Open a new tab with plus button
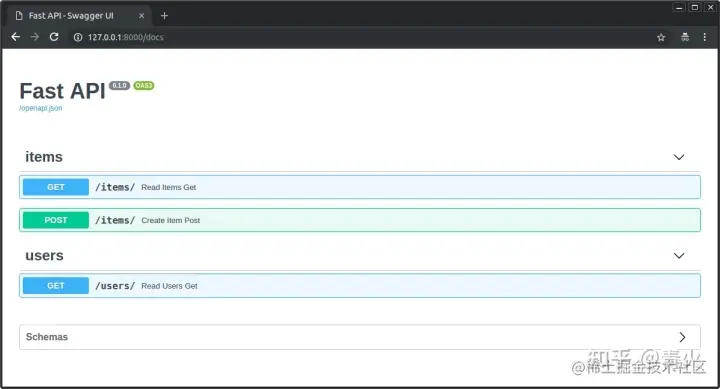 [164, 16]
